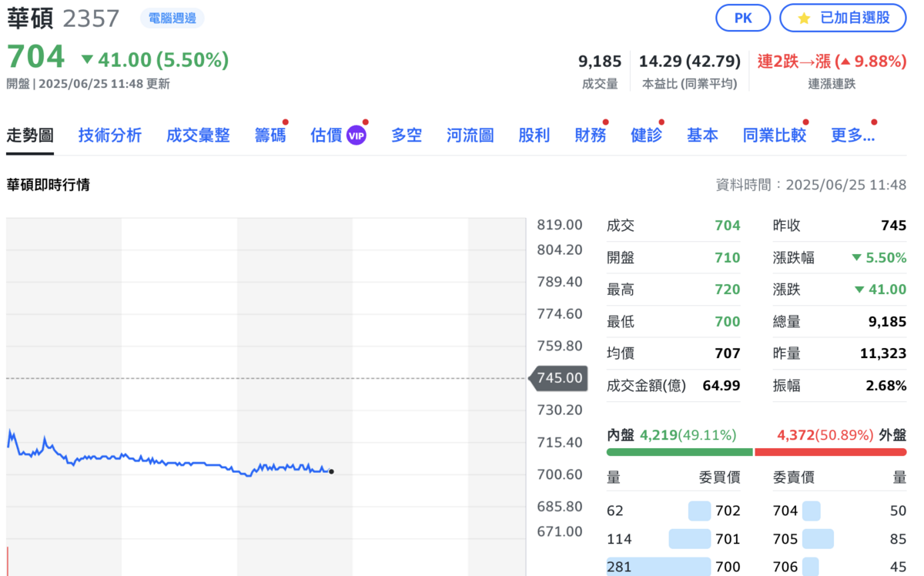Expand the 更多... menu
The image size is (924, 576).
click(852, 134)
